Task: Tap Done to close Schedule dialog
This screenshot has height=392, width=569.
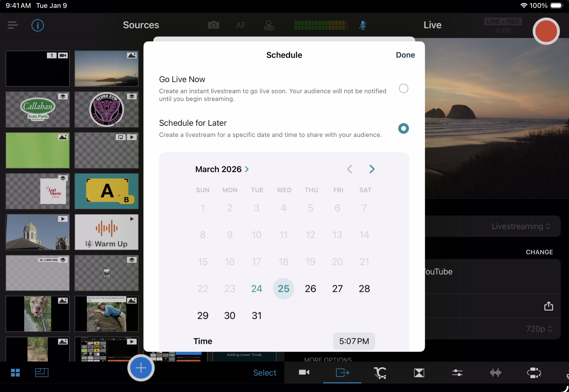Action: point(405,55)
